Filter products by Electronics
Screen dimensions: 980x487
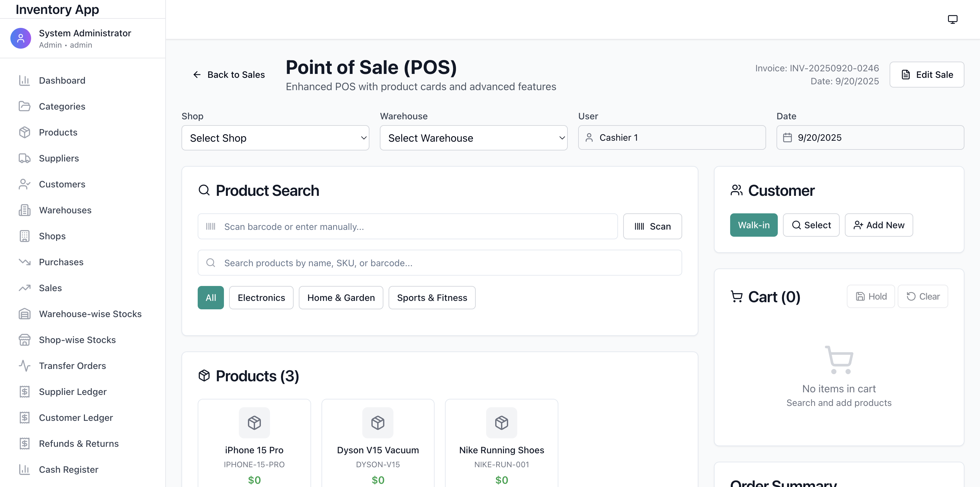[x=261, y=298]
